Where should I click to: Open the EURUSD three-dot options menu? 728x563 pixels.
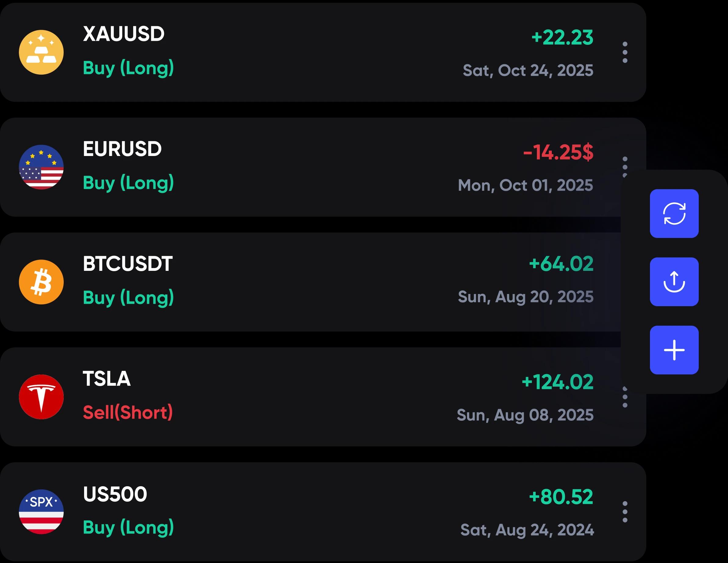625,166
